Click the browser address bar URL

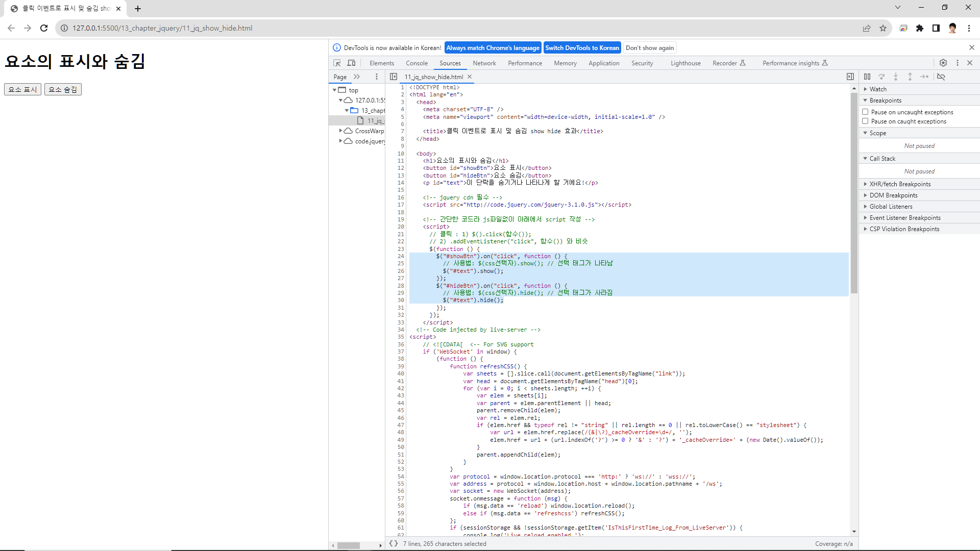(x=162, y=28)
